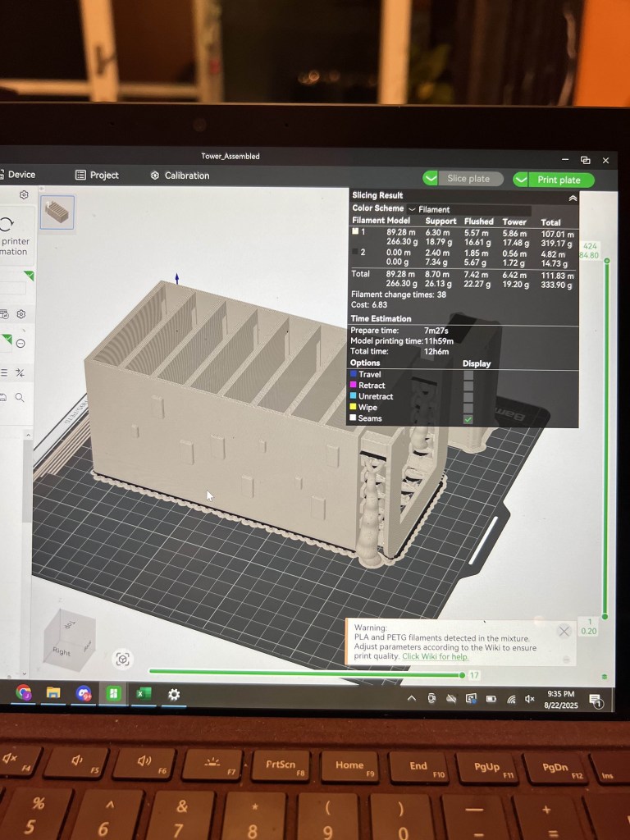The width and height of the screenshot is (630, 840).
Task: Expand the Print plate dropdown arrow
Action: pos(522,180)
